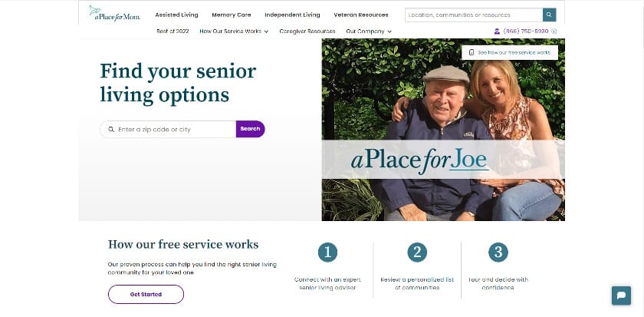Click the purple Search button
The height and width of the screenshot is (317, 644).
coord(250,129)
